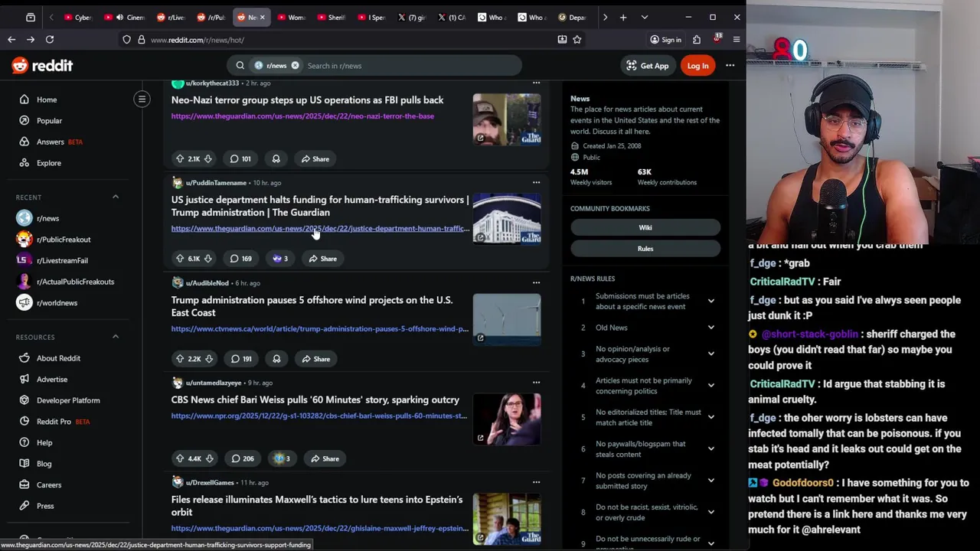Open the 169 comments on the justice department post
The height and width of the screenshot is (551, 980).
click(240, 259)
